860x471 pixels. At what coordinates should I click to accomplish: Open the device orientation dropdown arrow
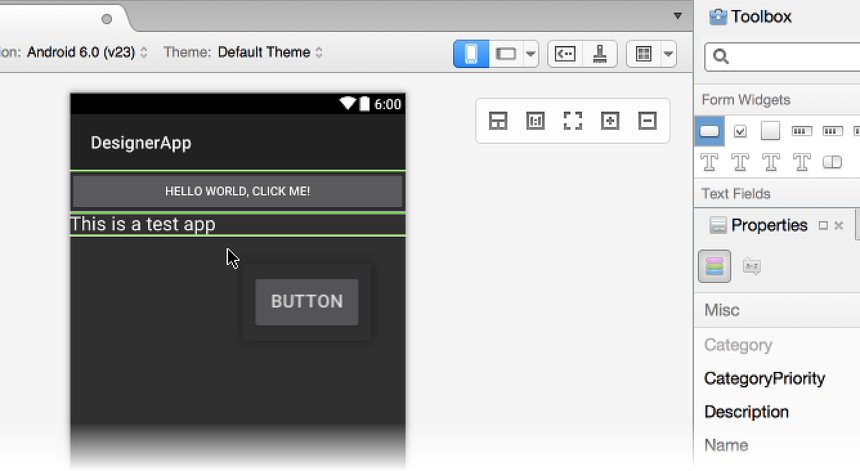530,54
